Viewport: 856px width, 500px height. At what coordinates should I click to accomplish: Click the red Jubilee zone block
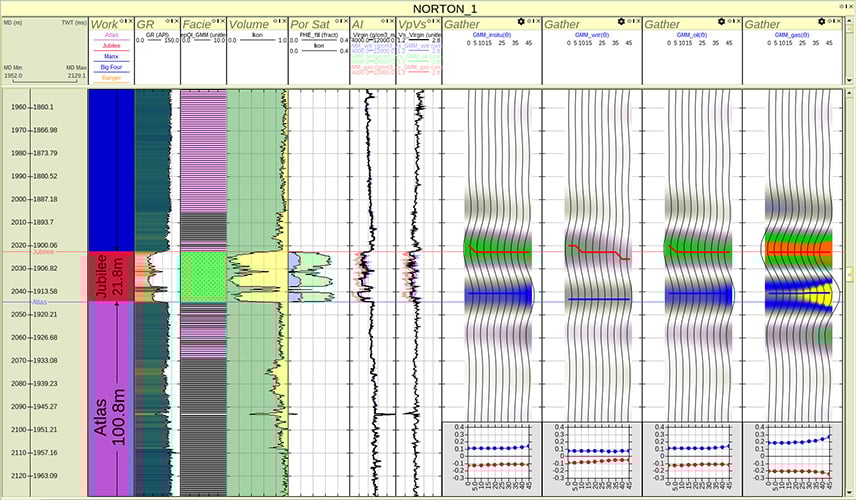[x=110, y=277]
